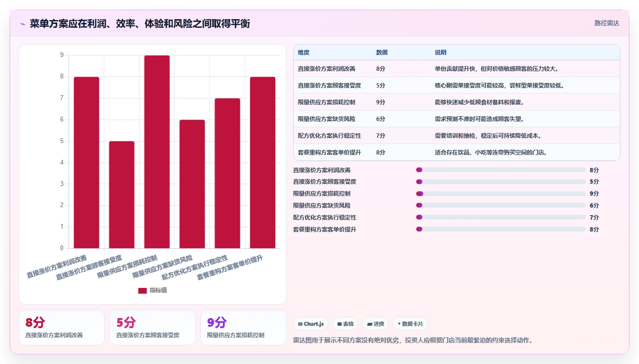The width and height of the screenshot is (639, 364).
Task: Click the 数据 column header
Action: pos(382,53)
